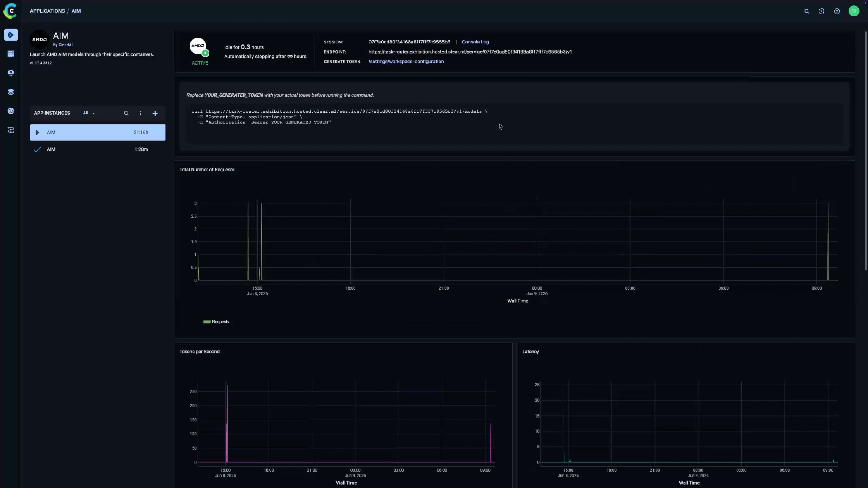Open the Applications section via the double-chevron sidebar icon

click(11, 35)
